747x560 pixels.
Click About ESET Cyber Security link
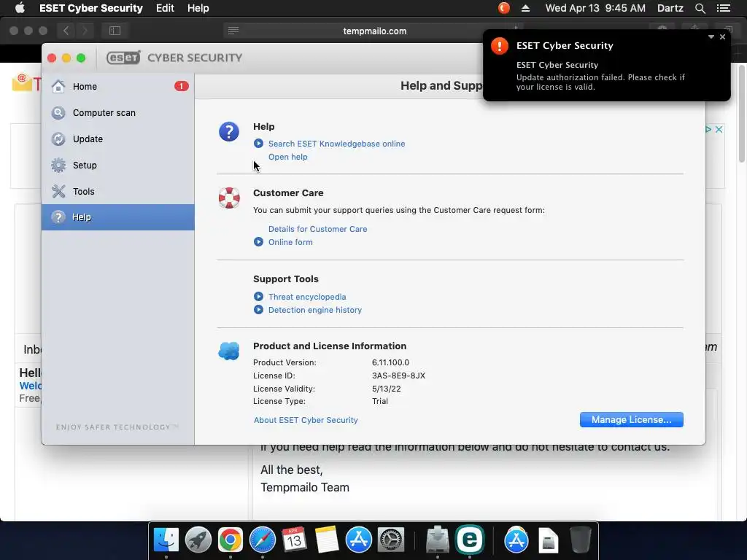(306, 420)
